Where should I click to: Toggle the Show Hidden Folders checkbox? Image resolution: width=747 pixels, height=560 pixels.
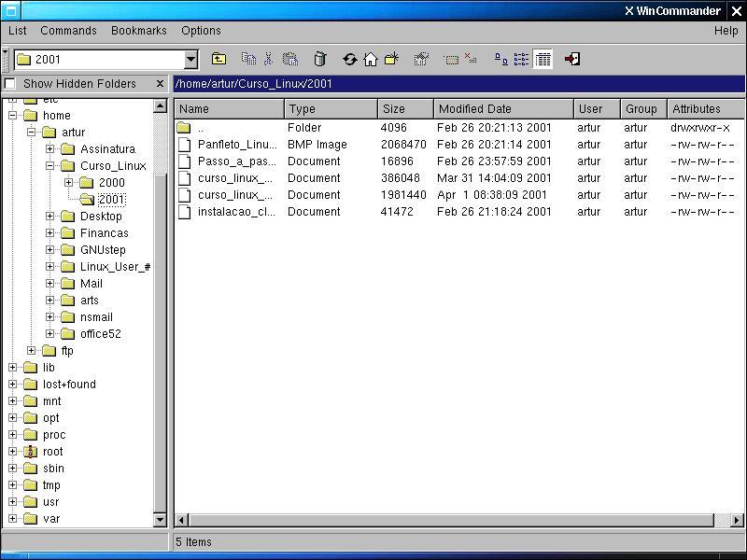10,84
